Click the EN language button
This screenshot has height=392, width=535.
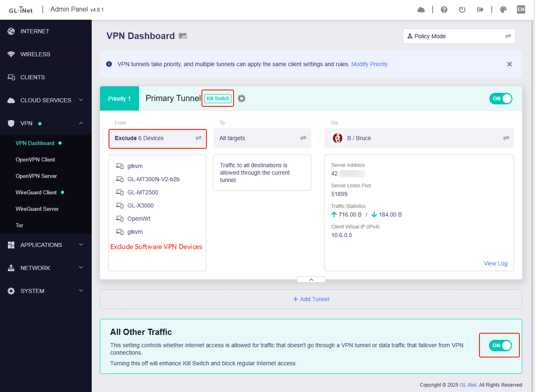coord(521,9)
